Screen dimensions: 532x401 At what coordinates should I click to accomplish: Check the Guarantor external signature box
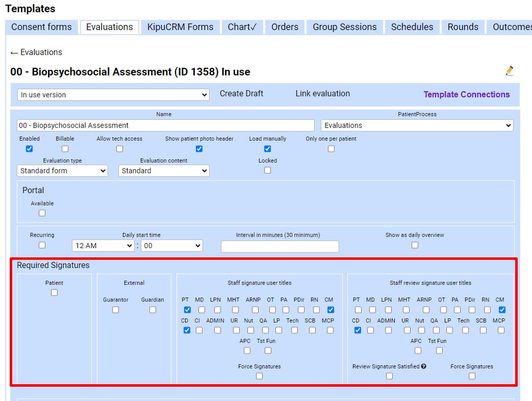(115, 310)
